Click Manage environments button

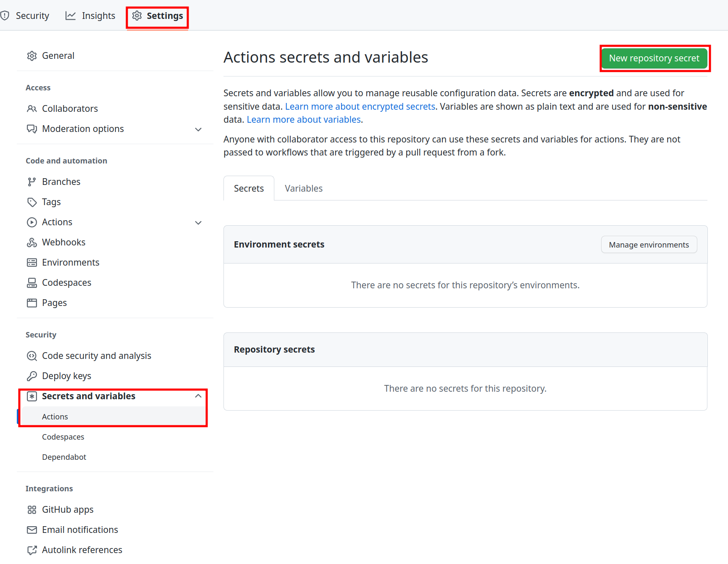[x=649, y=245]
